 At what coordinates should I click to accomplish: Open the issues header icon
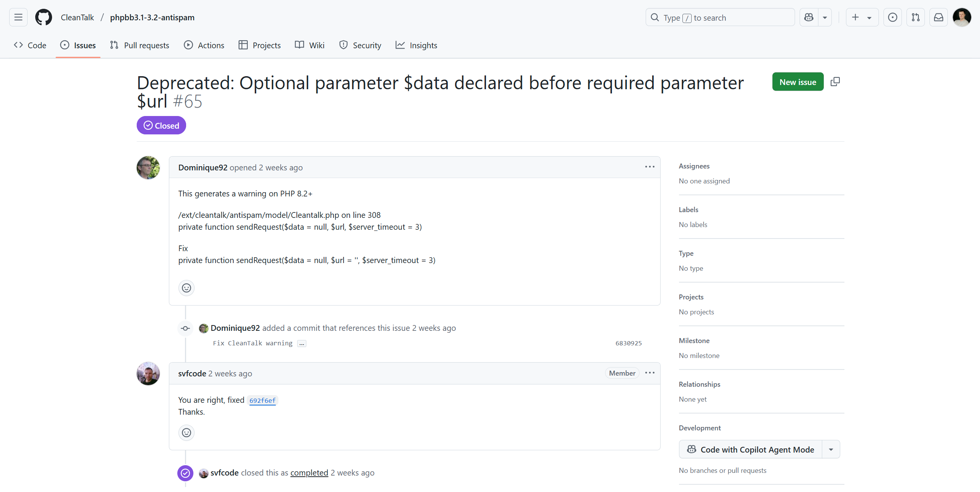[892, 17]
